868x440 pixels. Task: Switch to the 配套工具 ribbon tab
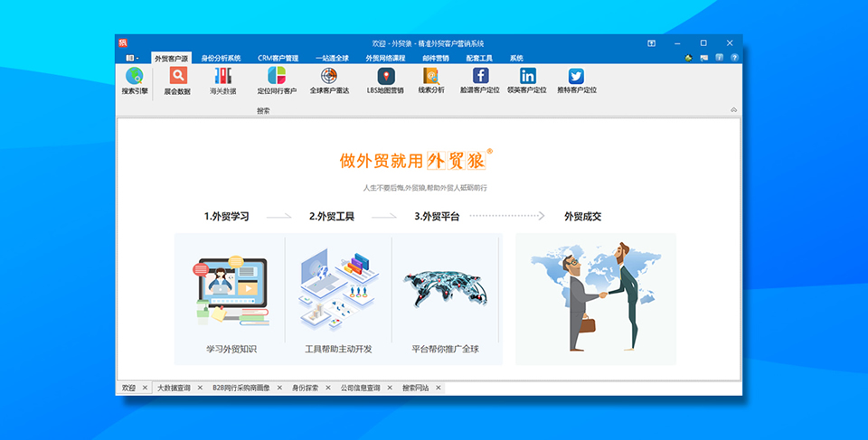click(x=479, y=58)
